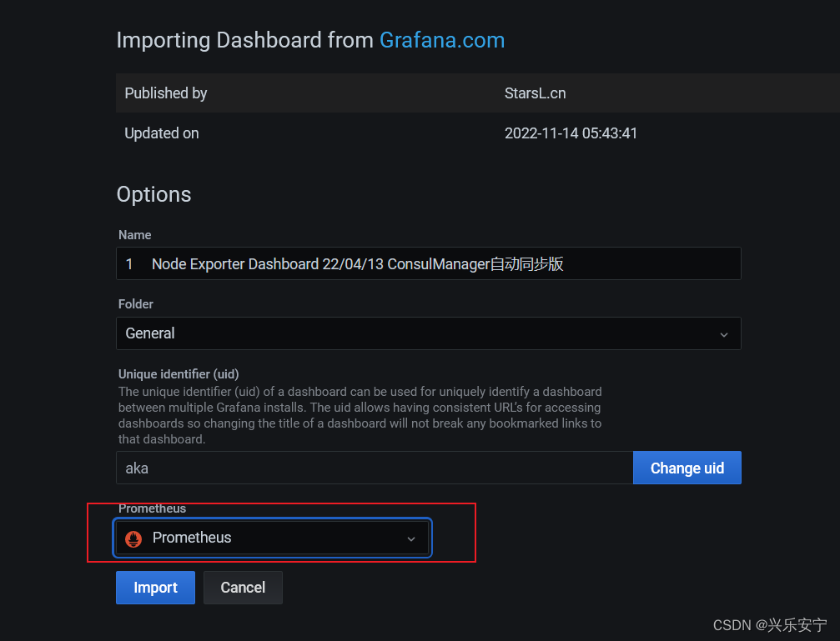The width and height of the screenshot is (840, 641).
Task: Click the Import button
Action: click(x=155, y=588)
